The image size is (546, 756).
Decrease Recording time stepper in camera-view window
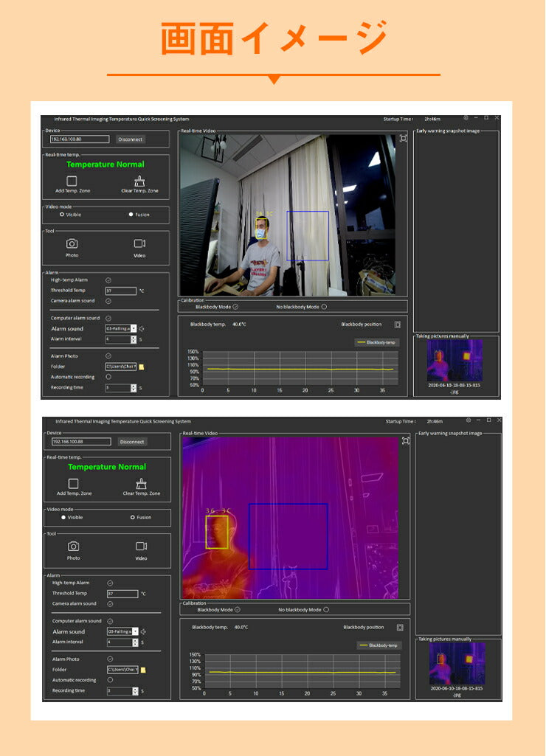click(134, 389)
